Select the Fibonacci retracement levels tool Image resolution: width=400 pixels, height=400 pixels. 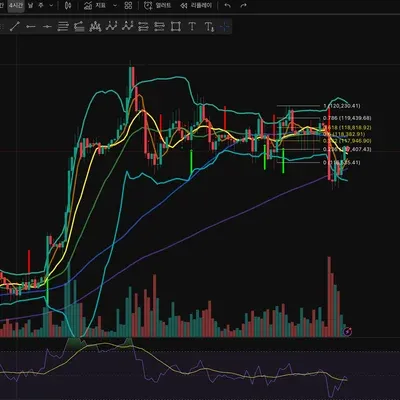63,26
